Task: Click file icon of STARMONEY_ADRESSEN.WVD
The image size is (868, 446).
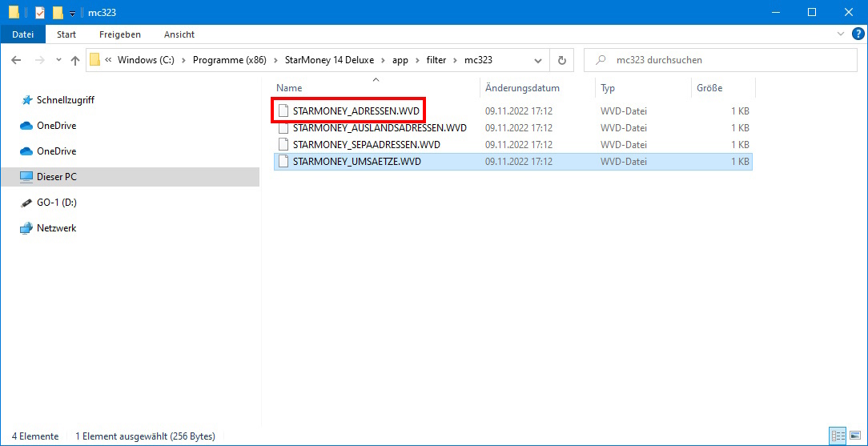Action: (283, 111)
